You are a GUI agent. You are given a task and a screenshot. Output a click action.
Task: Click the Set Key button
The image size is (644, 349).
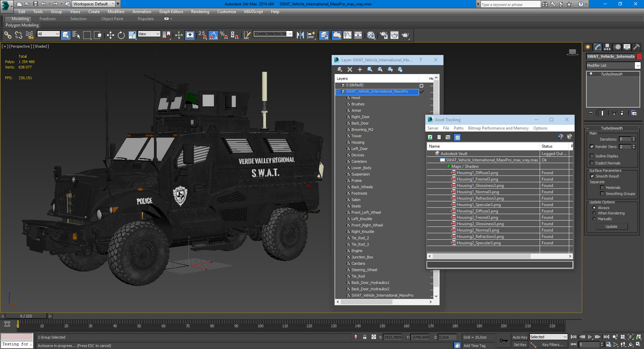click(520, 345)
